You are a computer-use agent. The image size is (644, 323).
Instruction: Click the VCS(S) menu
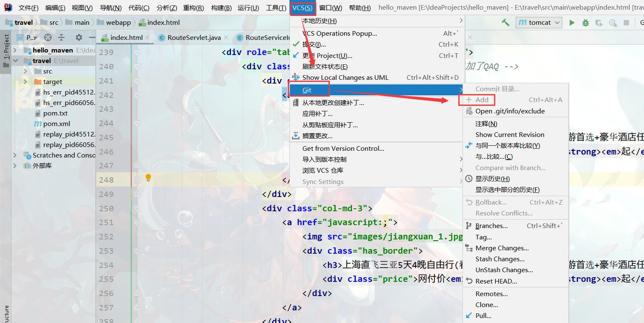302,8
